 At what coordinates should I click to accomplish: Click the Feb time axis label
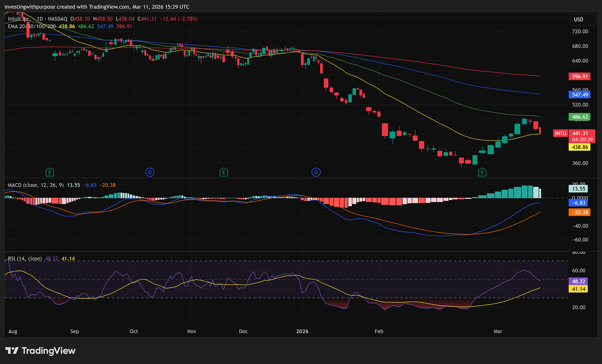[x=379, y=331]
